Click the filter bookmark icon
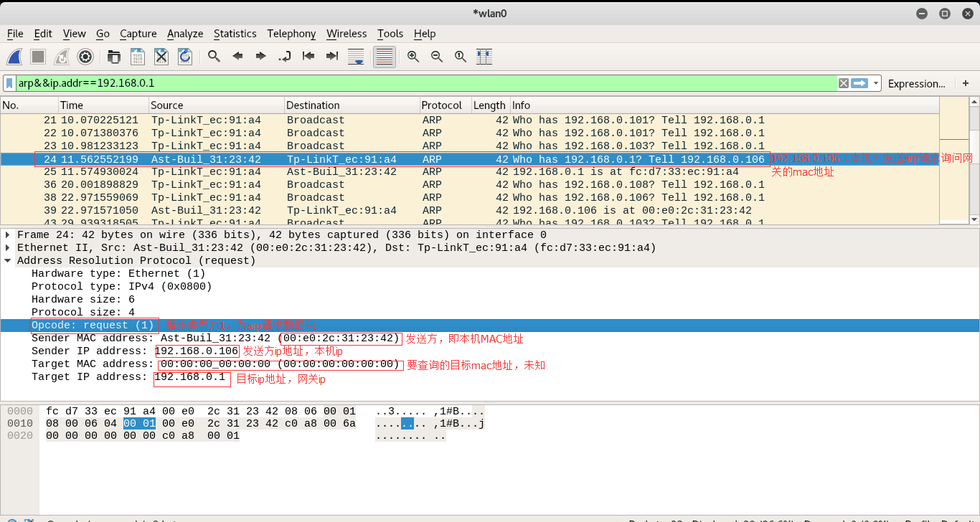This screenshot has height=522, width=980. pos(9,83)
